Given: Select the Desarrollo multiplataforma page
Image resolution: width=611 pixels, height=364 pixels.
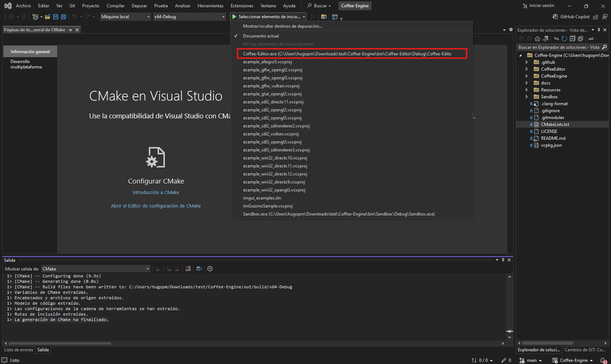Looking at the screenshot, I should tap(30, 64).
